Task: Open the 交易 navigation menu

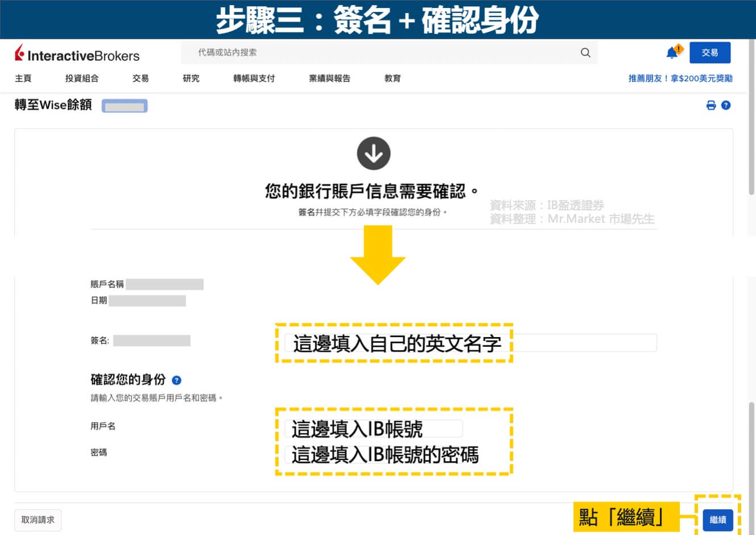Action: (141, 78)
